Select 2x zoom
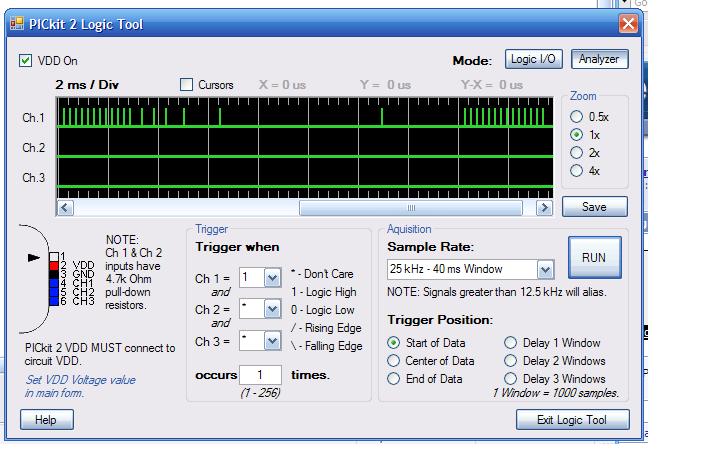The width and height of the screenshot is (720, 450). [576, 152]
